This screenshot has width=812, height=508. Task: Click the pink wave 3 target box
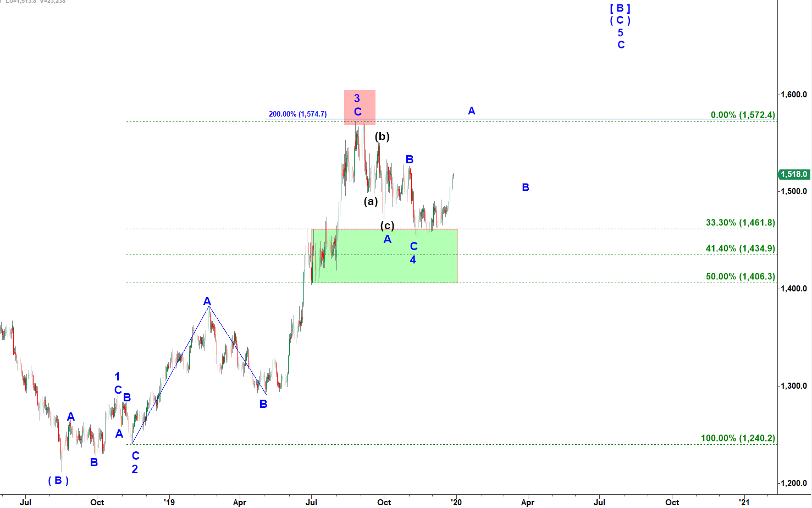click(x=360, y=107)
